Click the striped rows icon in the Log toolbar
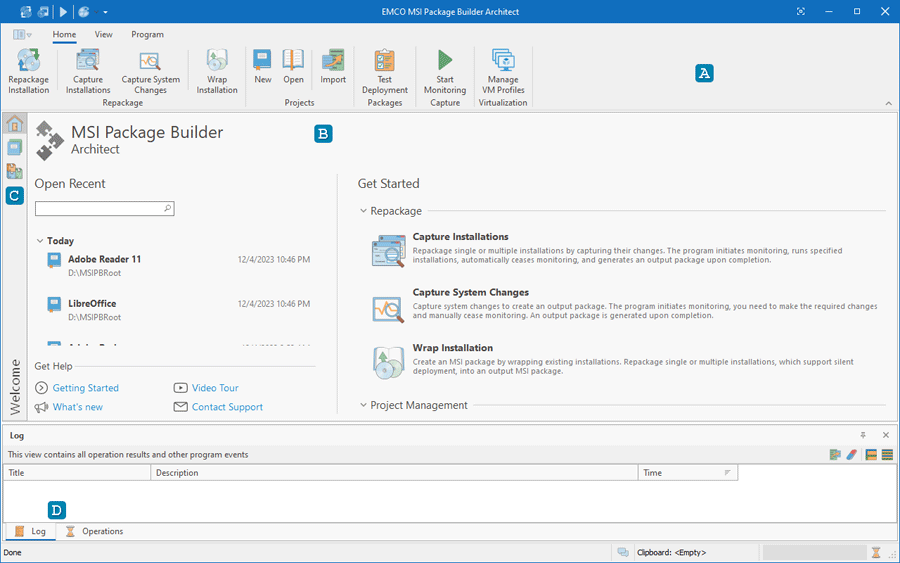900x563 pixels. (x=887, y=455)
